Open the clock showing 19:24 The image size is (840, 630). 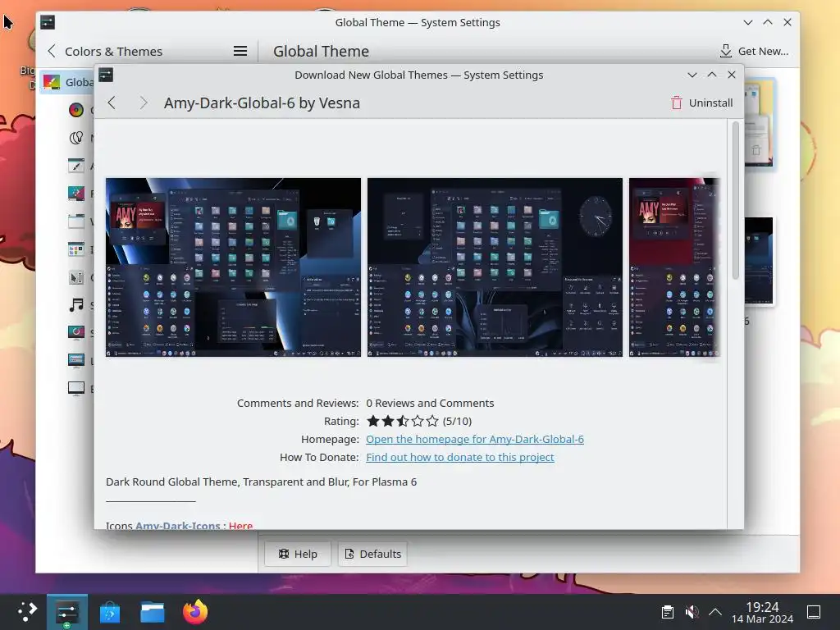(x=762, y=612)
